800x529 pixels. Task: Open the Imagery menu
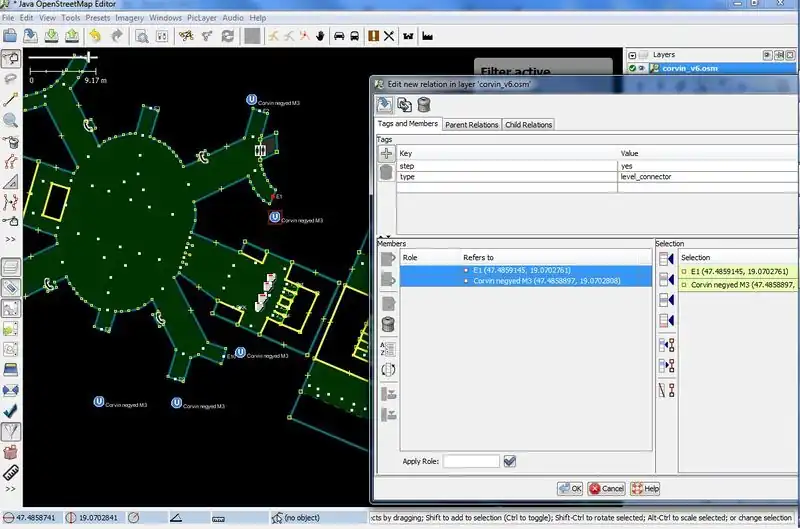[130, 18]
